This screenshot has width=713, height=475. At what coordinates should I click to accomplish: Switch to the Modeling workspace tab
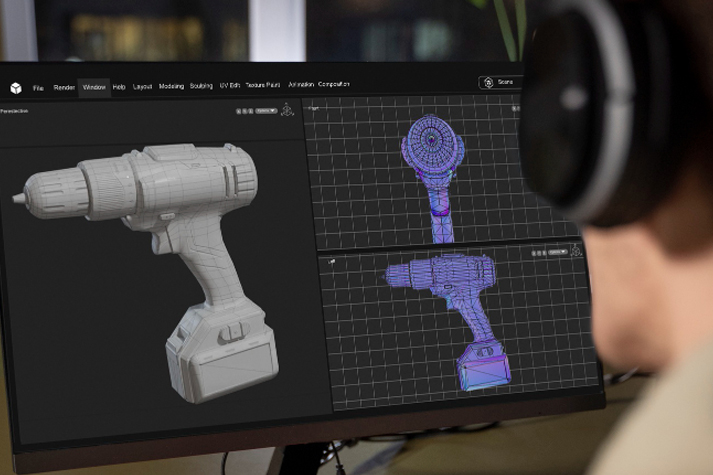coord(171,86)
